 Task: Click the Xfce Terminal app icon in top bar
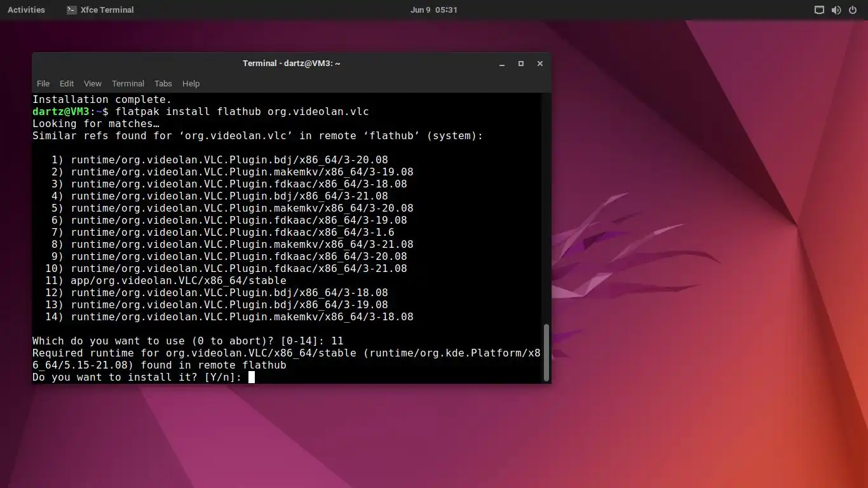click(72, 10)
